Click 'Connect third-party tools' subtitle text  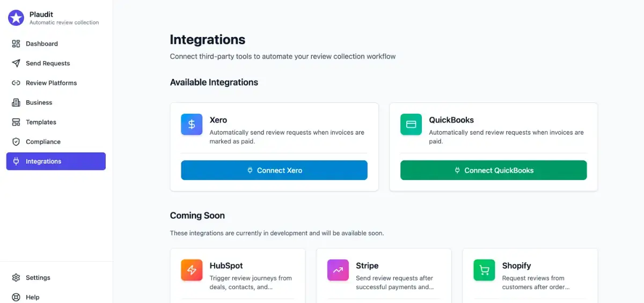pos(283,56)
